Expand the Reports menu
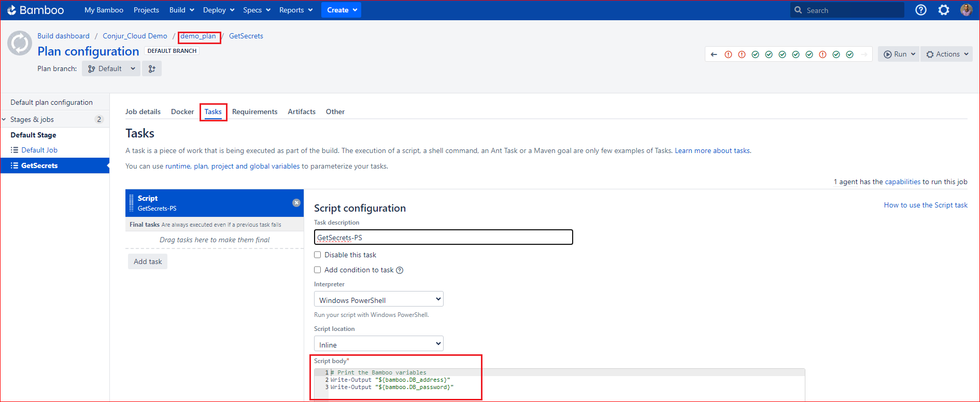The width and height of the screenshot is (980, 402). coord(295,10)
